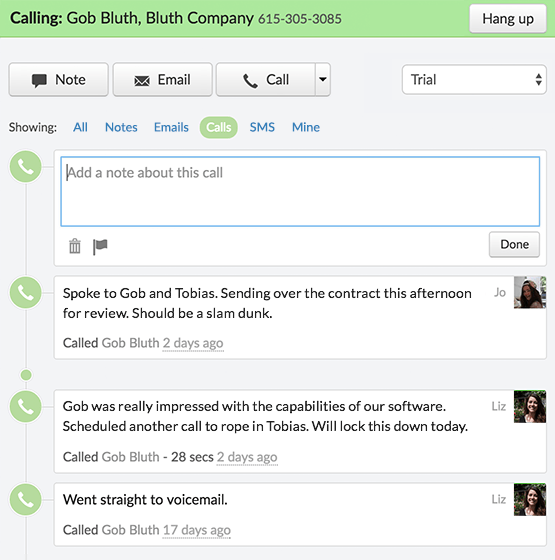Click the phone icon beside the voicemail entry
This screenshot has width=555, height=560.
tap(25, 500)
